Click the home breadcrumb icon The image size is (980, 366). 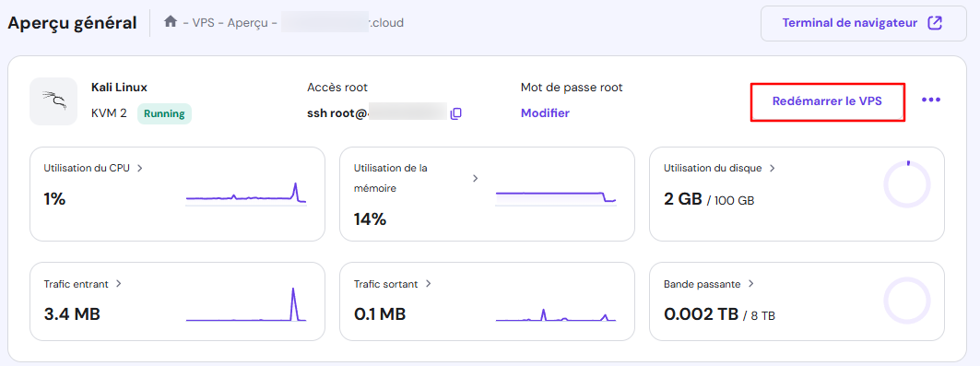[171, 22]
